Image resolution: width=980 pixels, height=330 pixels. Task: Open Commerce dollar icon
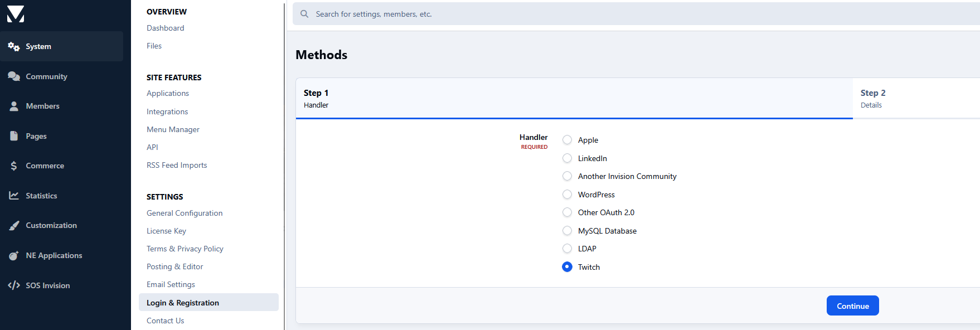(x=14, y=166)
